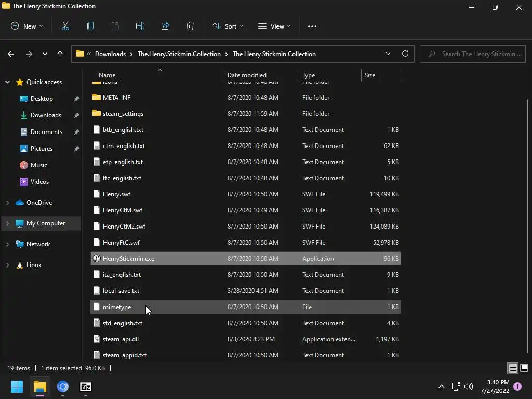Select HenryCtM.swf file
This screenshot has height=399, width=532.
click(x=246, y=210)
